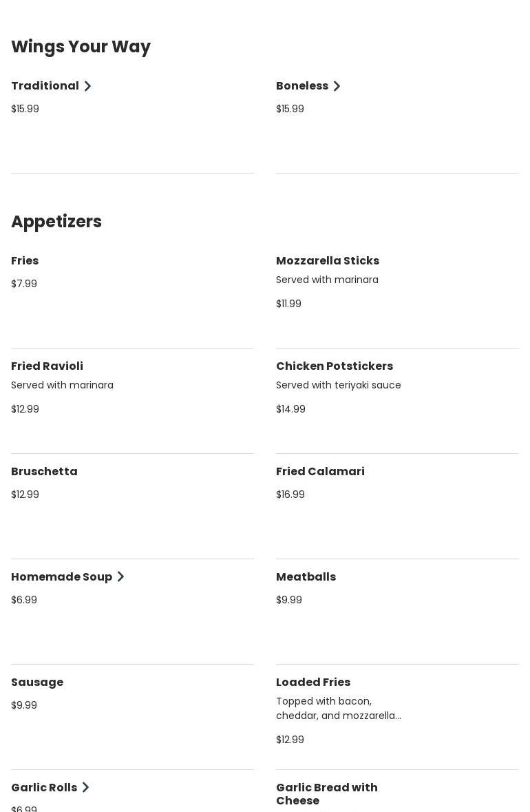
Task: Open the Fried Calamari item
Action: (x=320, y=472)
